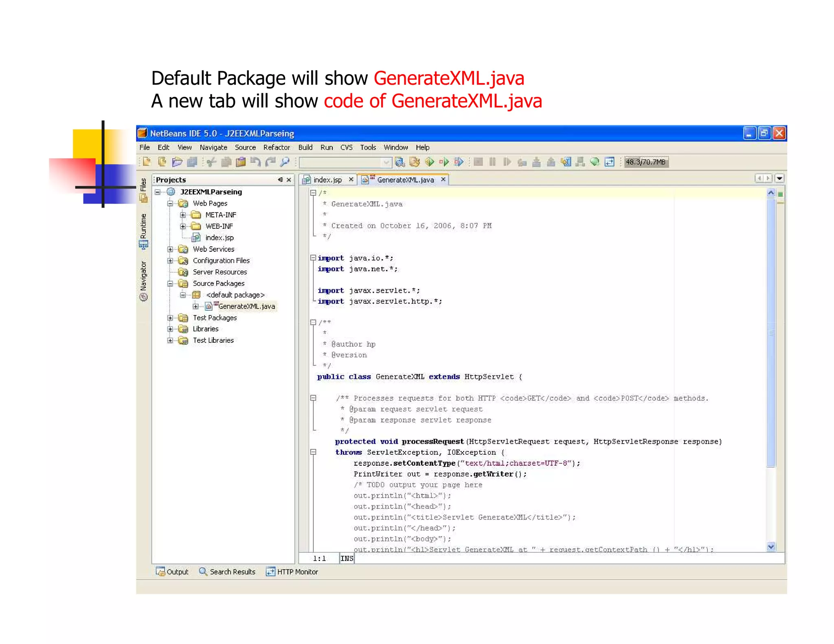This screenshot has width=834, height=644.
Task: Click the last blue toolbar icon before memory
Action: (610, 162)
